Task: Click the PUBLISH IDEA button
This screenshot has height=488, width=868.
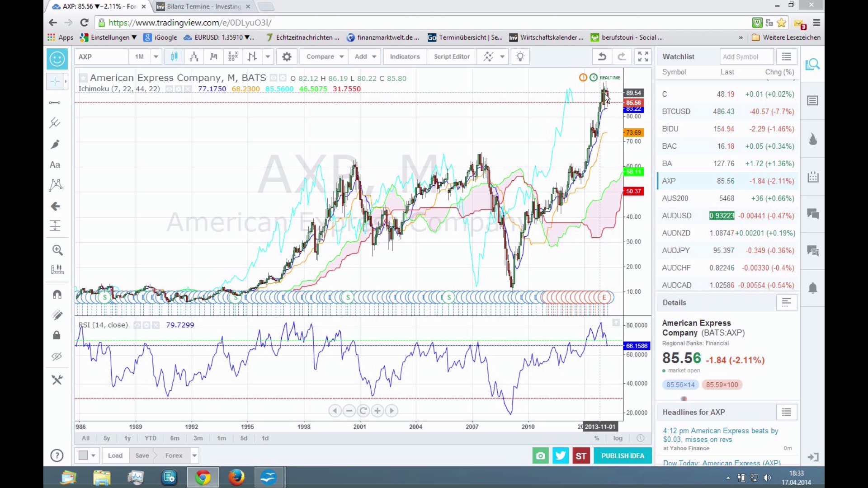Action: click(x=623, y=456)
